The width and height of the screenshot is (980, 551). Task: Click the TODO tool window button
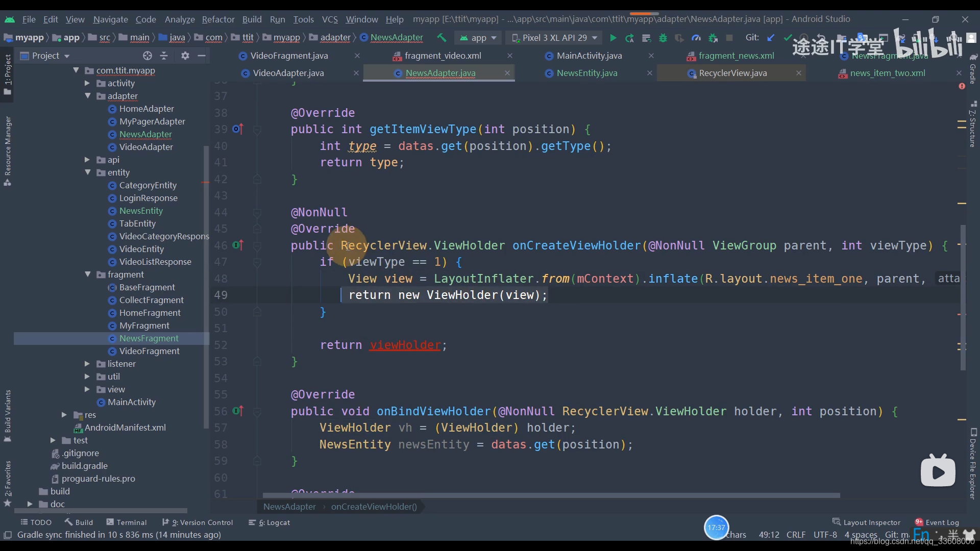pyautogui.click(x=36, y=522)
